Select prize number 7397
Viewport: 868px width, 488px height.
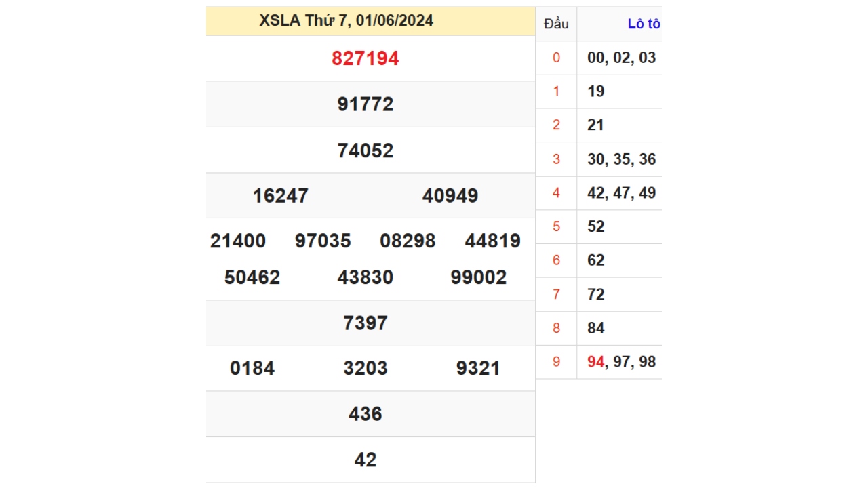tap(366, 323)
